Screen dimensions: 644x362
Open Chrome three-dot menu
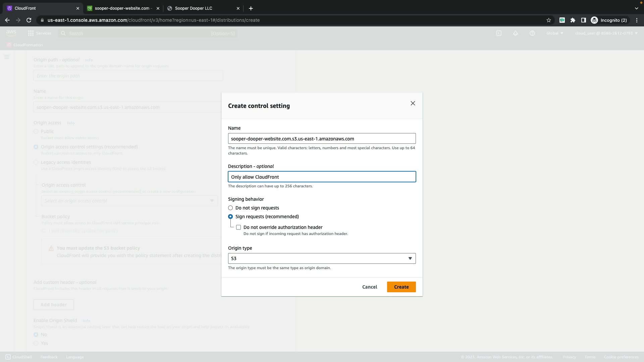(x=637, y=20)
